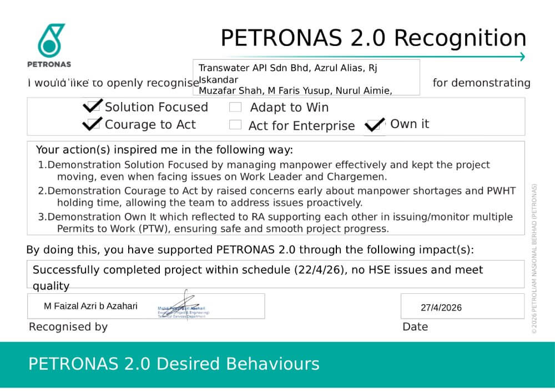The height and width of the screenshot is (392, 555).
Task: Toggle the Courage to Act checkbox
Action: pyautogui.click(x=92, y=124)
